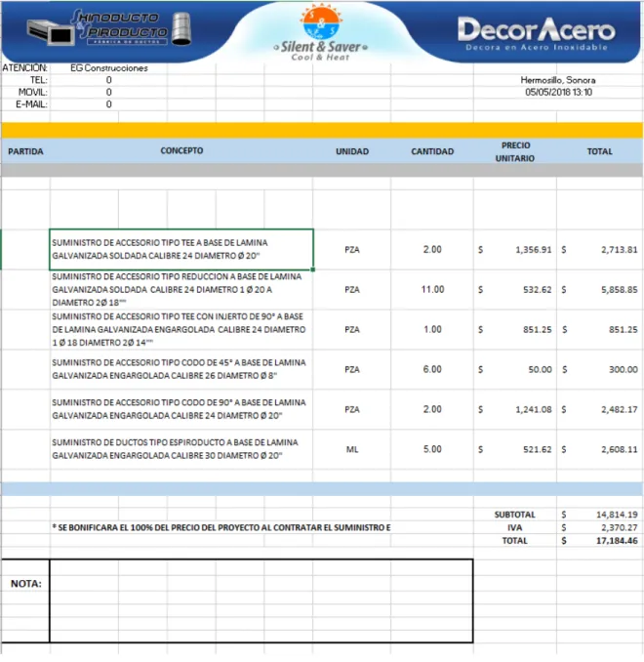
Task: Select quantity 5.00 cell
Action: coord(432,449)
